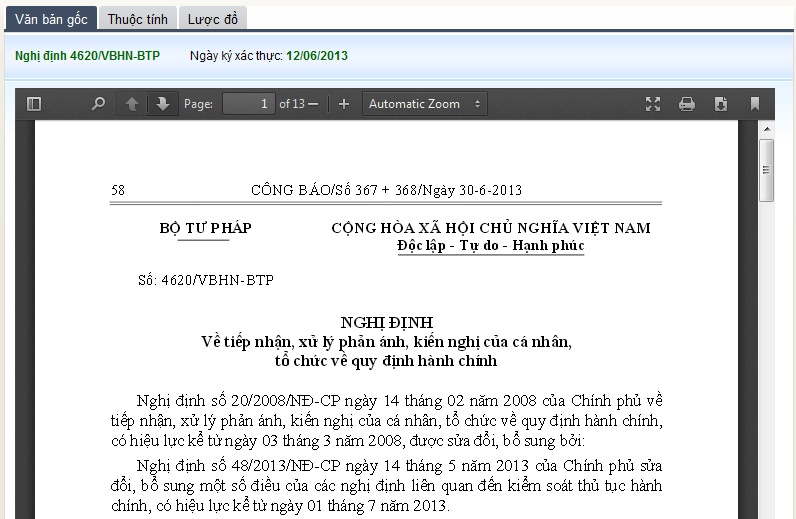This screenshot has height=519, width=796.
Task: Download the PDF file
Action: pos(720,104)
